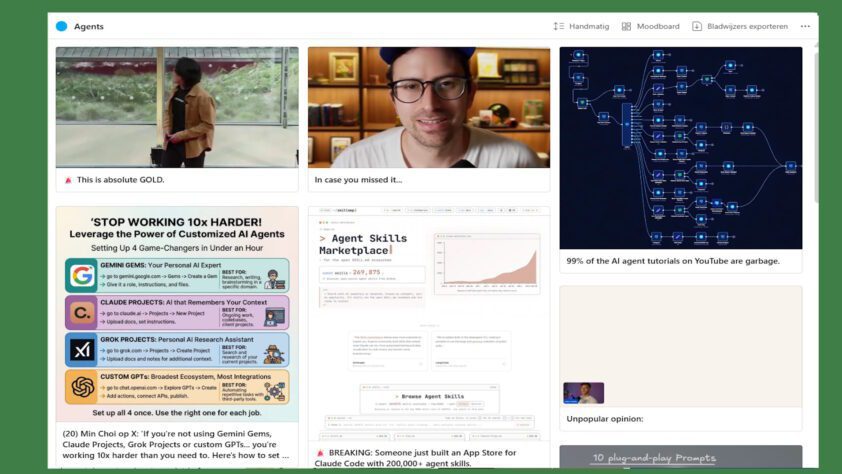842x474 pixels.
Task: Open the workflow node diagram thumbnail
Action: point(680,147)
